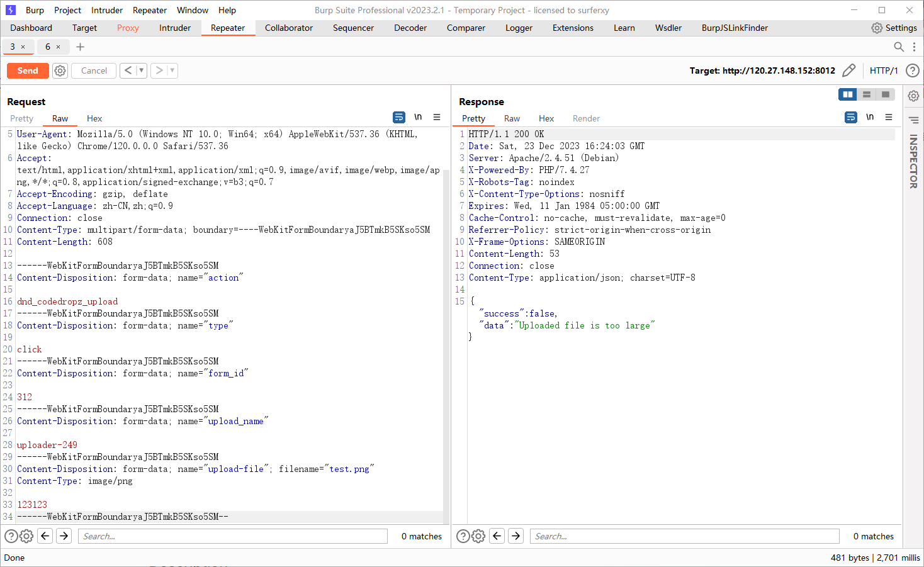Go to next request search match
Image resolution: width=924 pixels, height=567 pixels.
[64, 536]
